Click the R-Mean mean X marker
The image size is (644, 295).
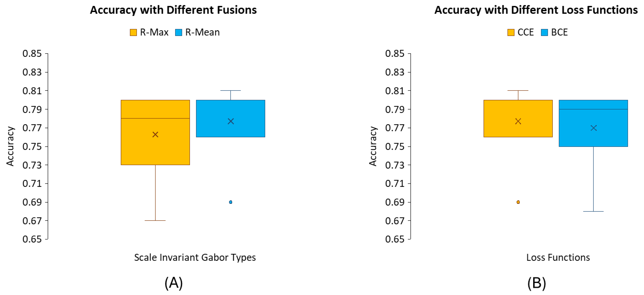click(x=231, y=121)
